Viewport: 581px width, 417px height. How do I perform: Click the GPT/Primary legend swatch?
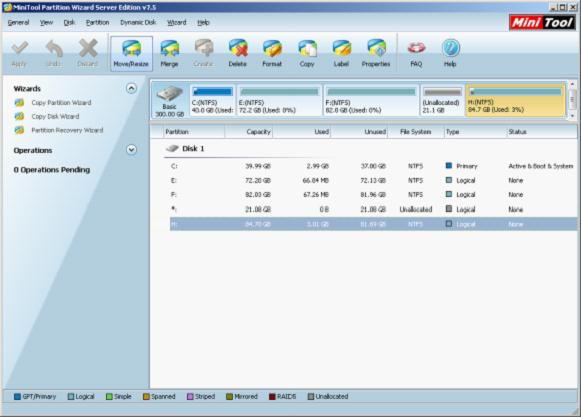(17, 397)
